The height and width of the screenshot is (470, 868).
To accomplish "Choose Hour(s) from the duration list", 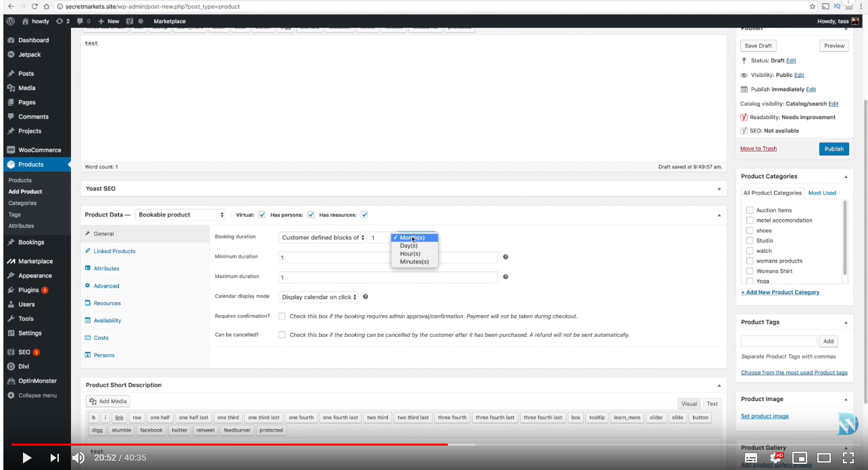I will point(410,254).
